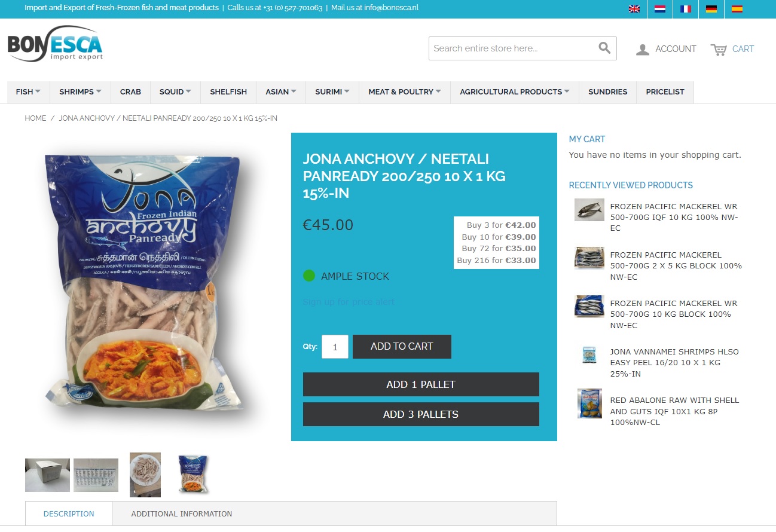Expand the Fish menu dropdown

(x=28, y=92)
